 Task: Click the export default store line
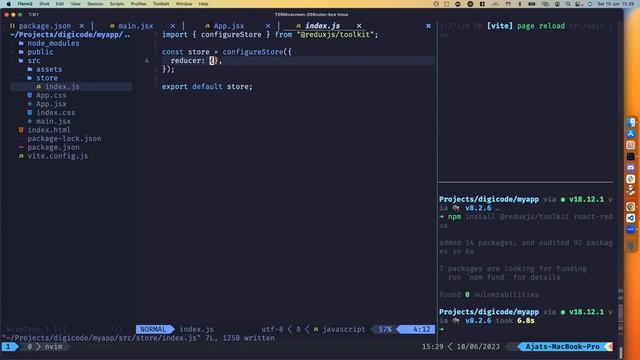click(207, 87)
